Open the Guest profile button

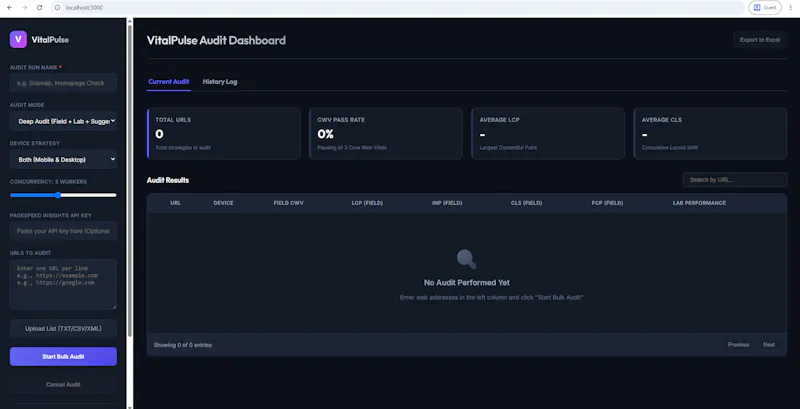[x=765, y=8]
